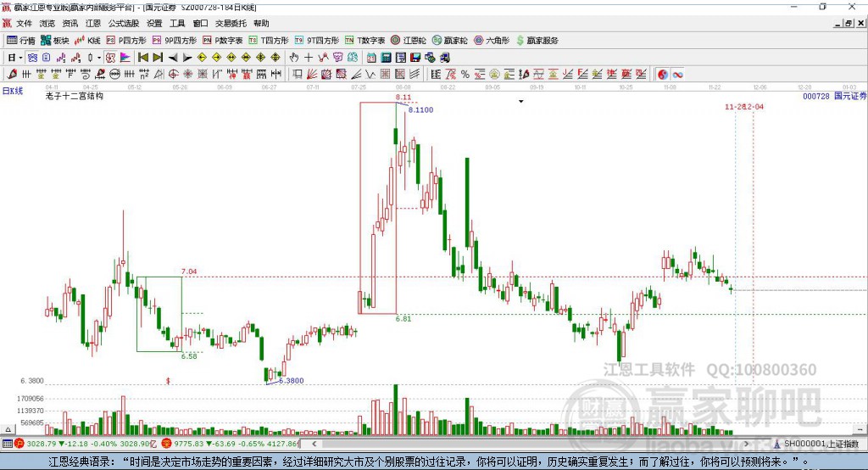Click the app logo in menu bar
This screenshot has height=470, width=868.
pos(7,23)
